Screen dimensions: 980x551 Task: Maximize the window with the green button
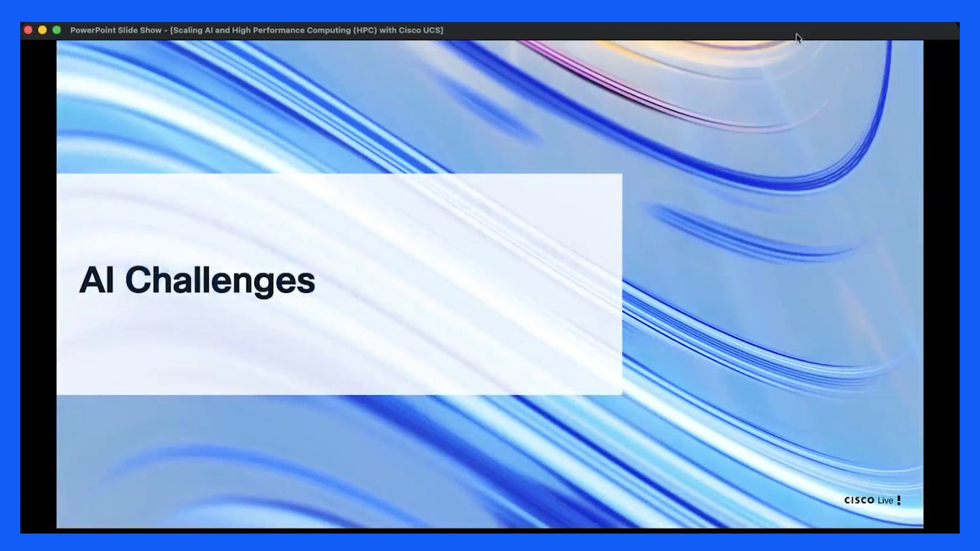click(57, 30)
